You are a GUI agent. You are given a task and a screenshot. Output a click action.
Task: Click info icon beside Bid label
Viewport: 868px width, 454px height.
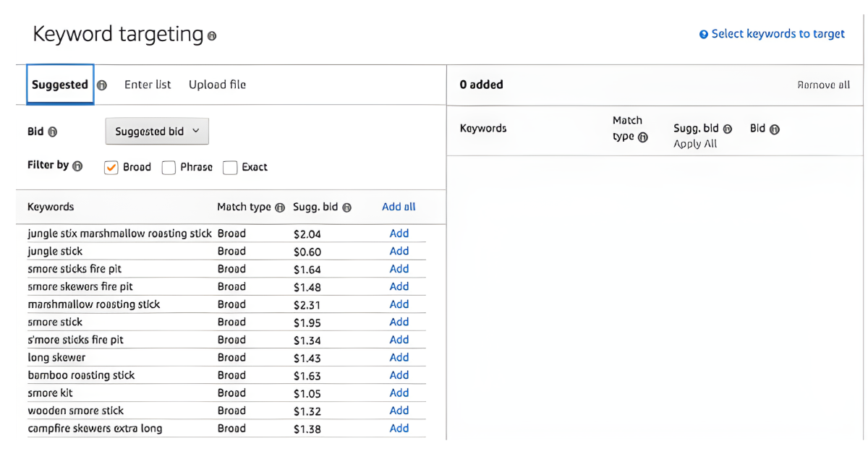pos(53,132)
